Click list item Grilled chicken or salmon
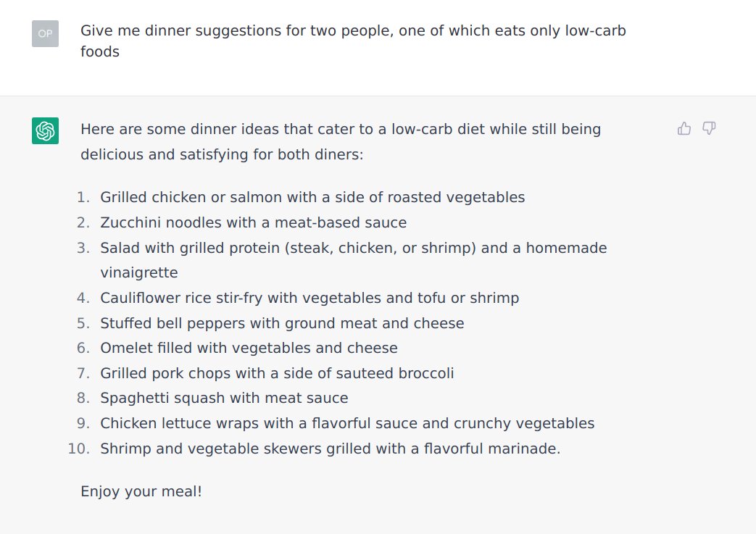The width and height of the screenshot is (756, 534). tap(312, 197)
